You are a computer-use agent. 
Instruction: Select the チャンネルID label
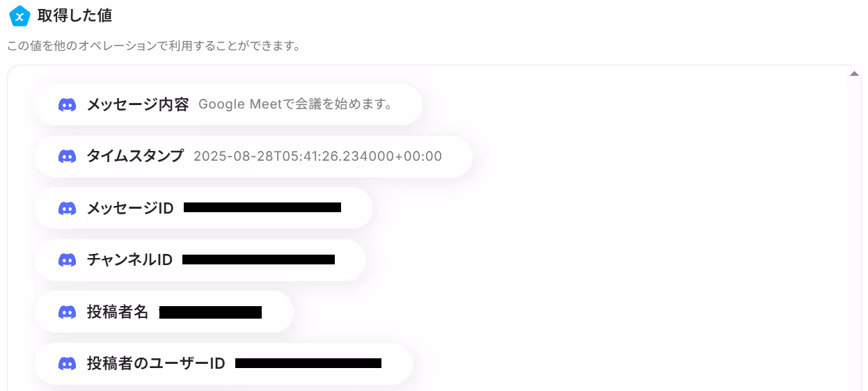pos(129,260)
